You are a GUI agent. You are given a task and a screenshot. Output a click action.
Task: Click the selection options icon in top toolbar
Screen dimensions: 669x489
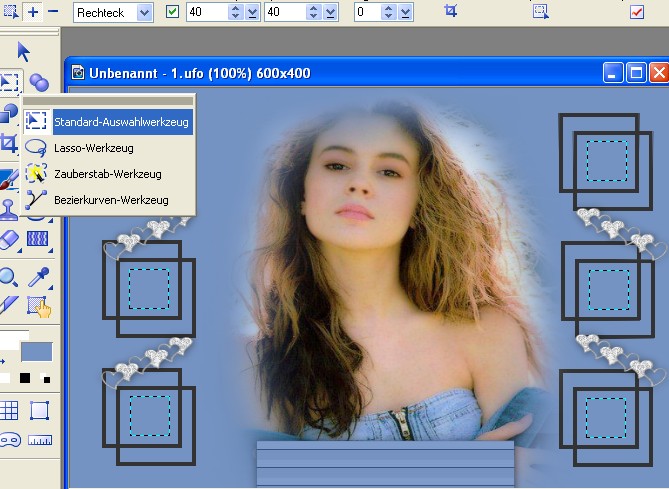[x=541, y=12]
